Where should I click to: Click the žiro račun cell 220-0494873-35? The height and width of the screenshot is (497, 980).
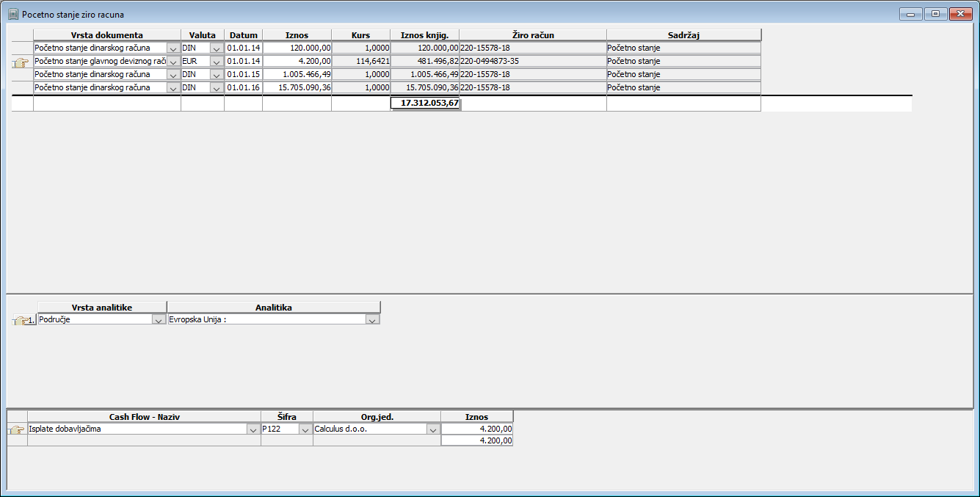pos(532,61)
